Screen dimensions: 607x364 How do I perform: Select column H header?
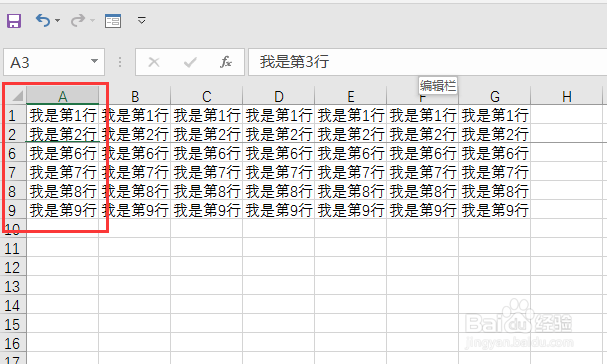coord(566,96)
